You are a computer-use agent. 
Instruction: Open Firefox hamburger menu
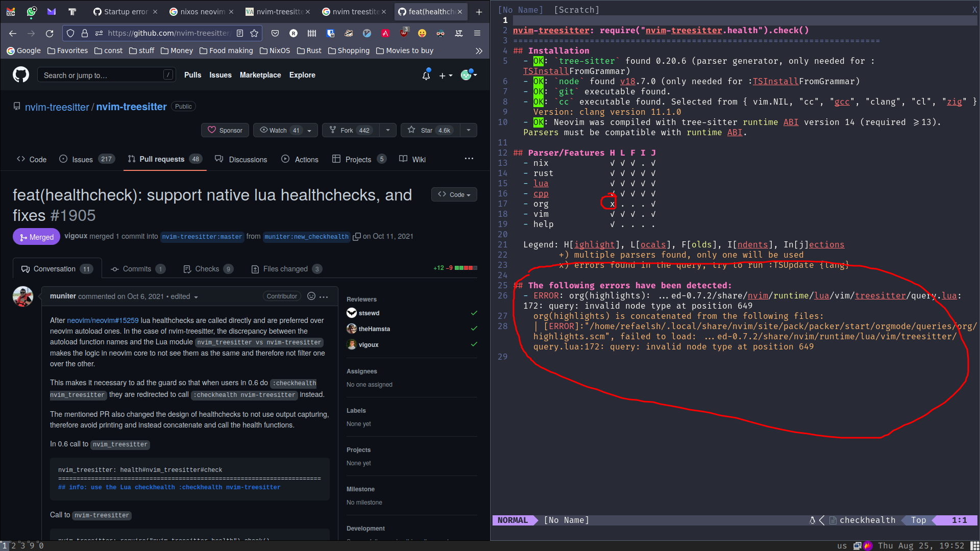coord(477,33)
